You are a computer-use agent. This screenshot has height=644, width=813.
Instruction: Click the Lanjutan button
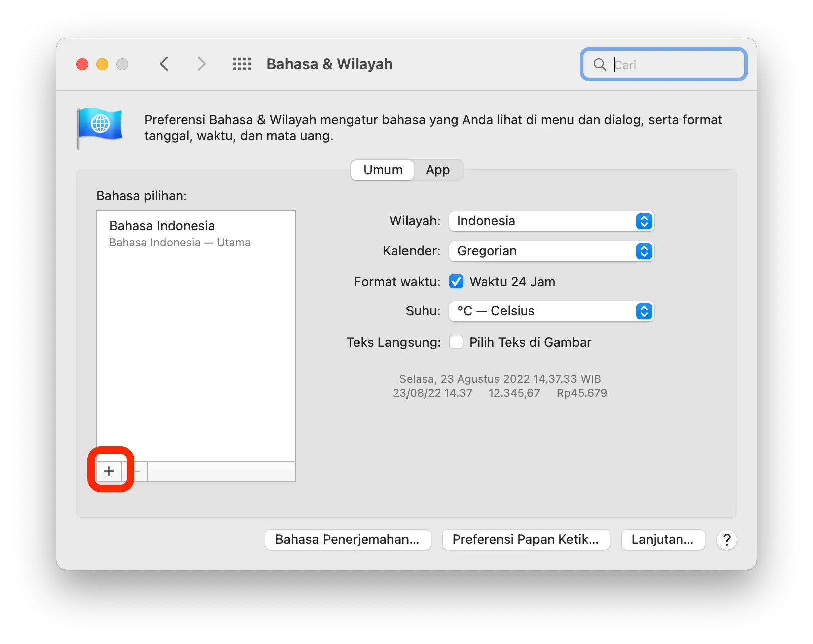tap(663, 540)
